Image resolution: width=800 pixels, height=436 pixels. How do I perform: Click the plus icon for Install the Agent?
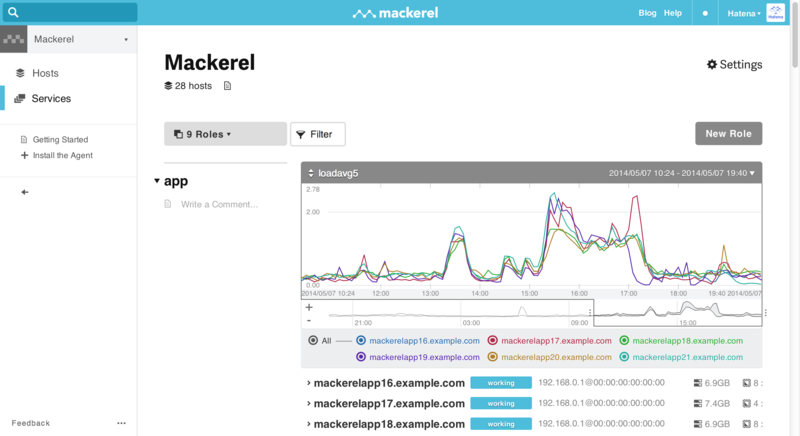(x=24, y=155)
